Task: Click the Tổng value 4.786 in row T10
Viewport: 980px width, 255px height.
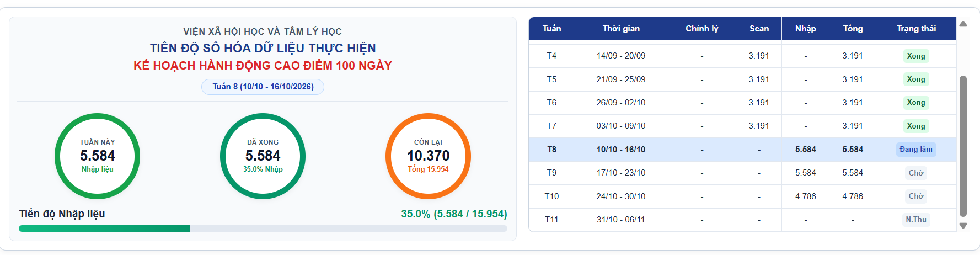Action: [x=853, y=196]
